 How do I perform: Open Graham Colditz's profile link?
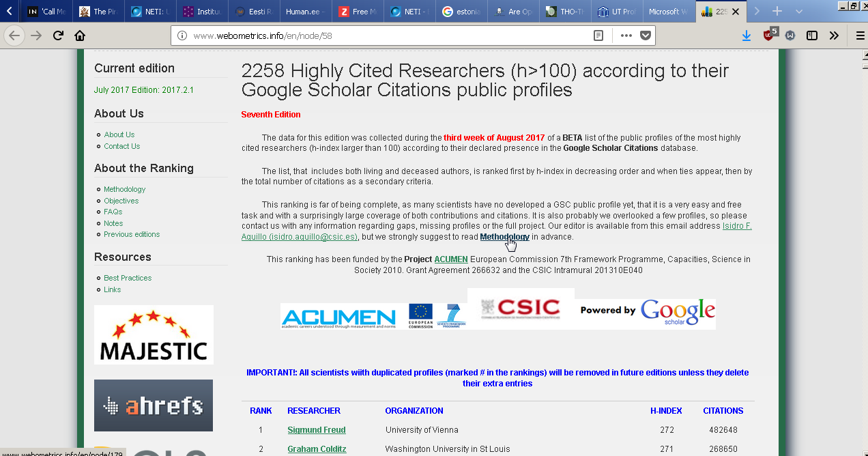(x=317, y=449)
